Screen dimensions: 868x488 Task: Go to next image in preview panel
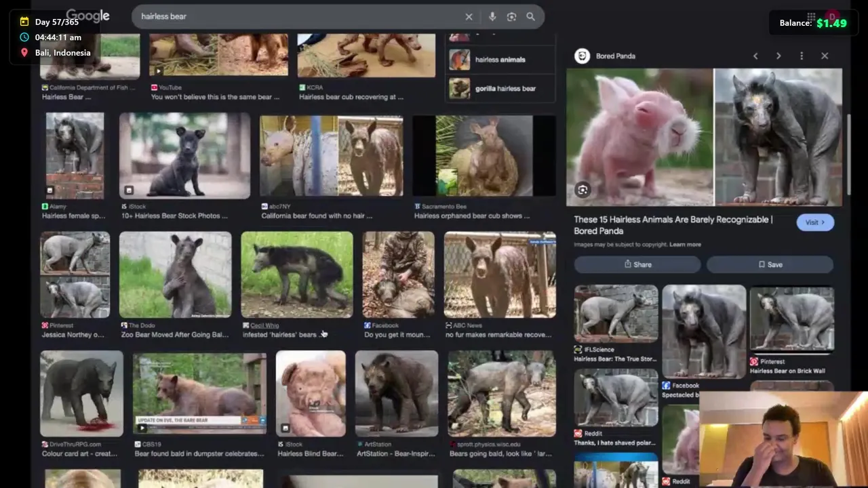778,56
